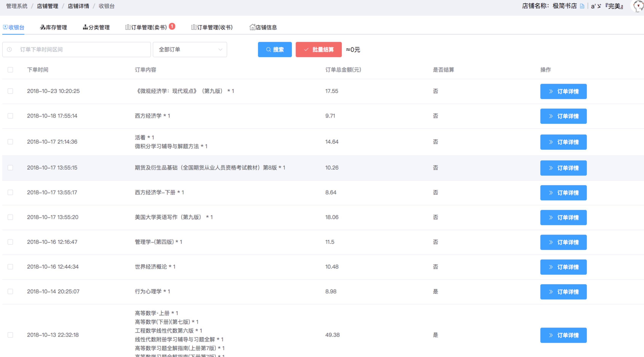Screen dimensions: 644x357
Task: Check the order dated 2018-10-16 12:44:34
Action: pyautogui.click(x=10, y=267)
